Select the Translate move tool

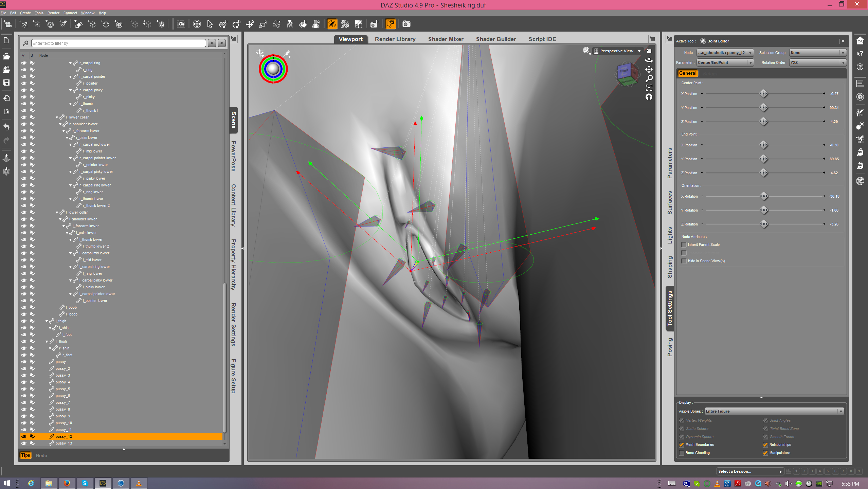[250, 24]
